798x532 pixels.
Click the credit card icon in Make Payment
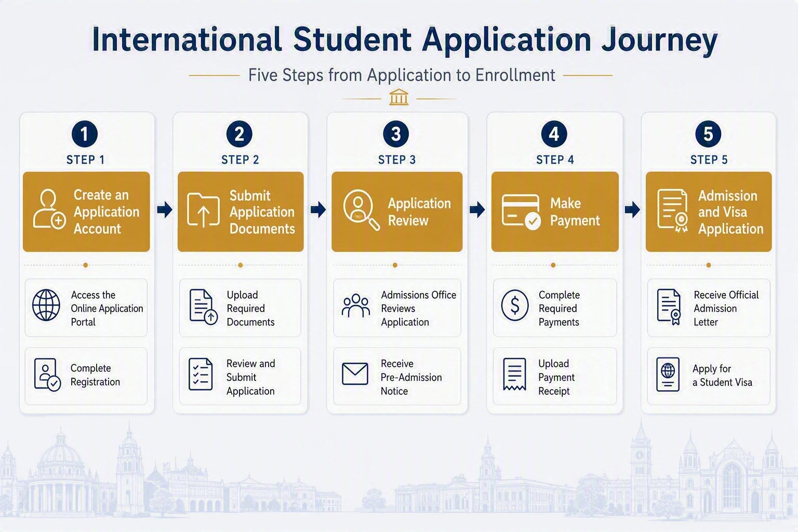click(x=521, y=211)
